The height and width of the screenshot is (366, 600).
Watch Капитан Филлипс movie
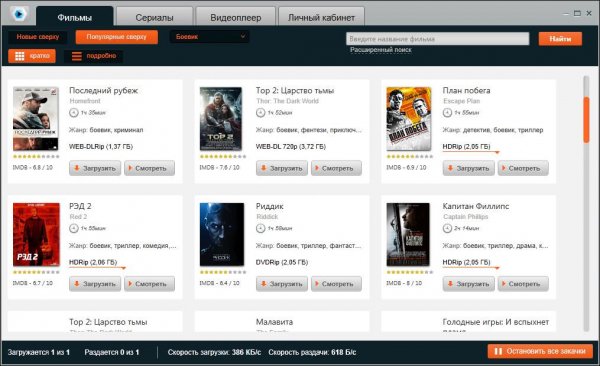[x=523, y=284]
